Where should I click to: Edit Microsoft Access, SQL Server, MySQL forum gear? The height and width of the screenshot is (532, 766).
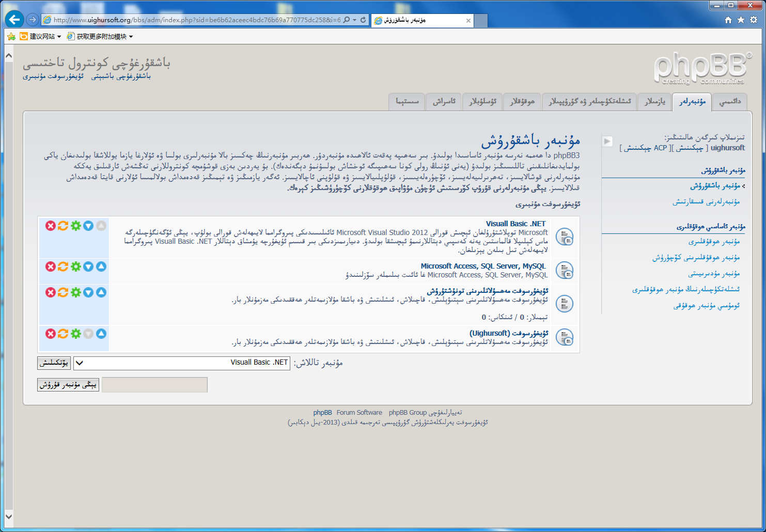pos(76,267)
